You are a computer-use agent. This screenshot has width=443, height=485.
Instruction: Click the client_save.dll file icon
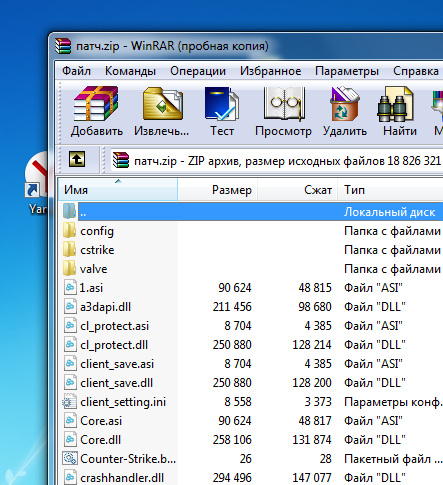[70, 382]
